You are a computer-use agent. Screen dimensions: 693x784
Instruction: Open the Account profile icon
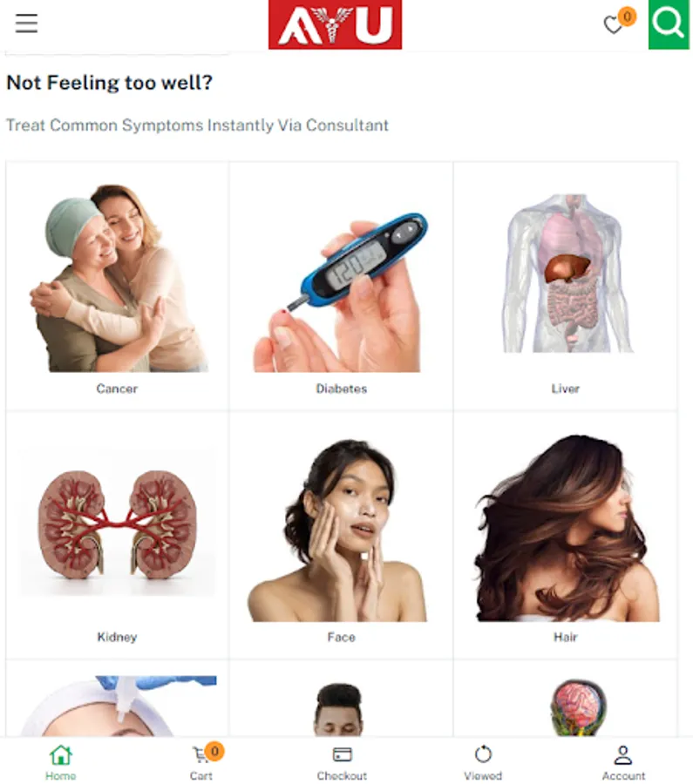pyautogui.click(x=623, y=755)
